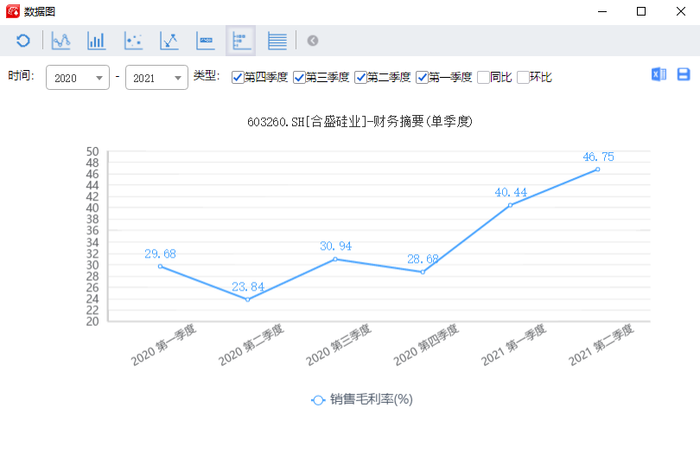This screenshot has width=700, height=459.
Task: Click the gray back arrow button
Action: pyautogui.click(x=312, y=41)
